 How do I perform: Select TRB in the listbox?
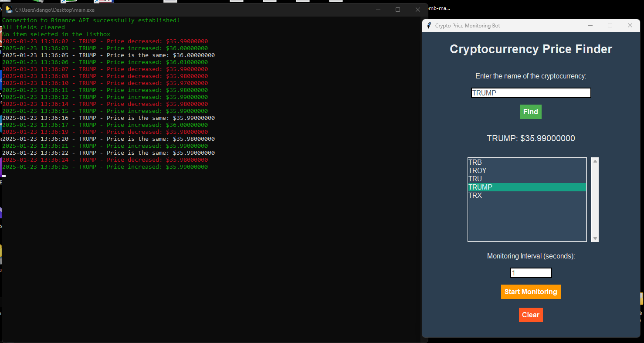[527, 162]
